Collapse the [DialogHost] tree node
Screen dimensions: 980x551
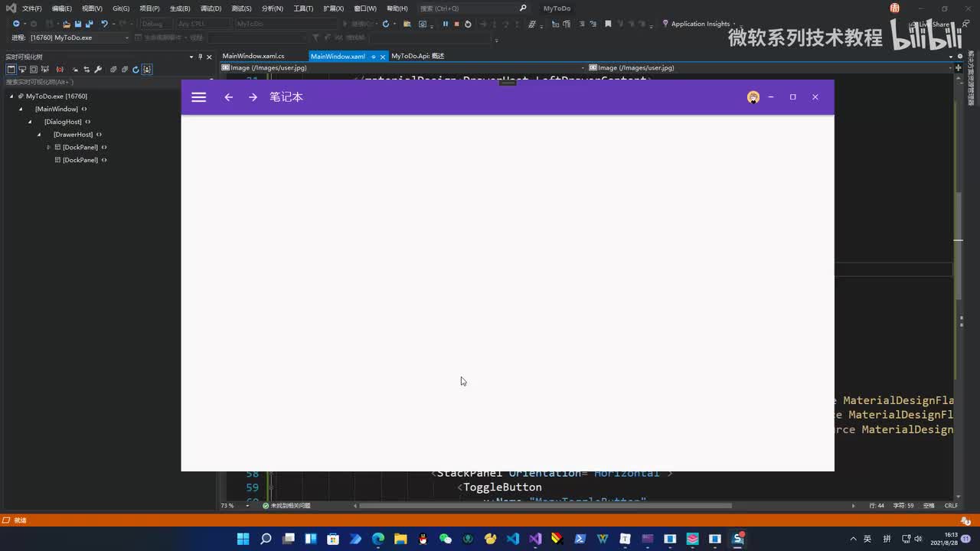(30, 122)
